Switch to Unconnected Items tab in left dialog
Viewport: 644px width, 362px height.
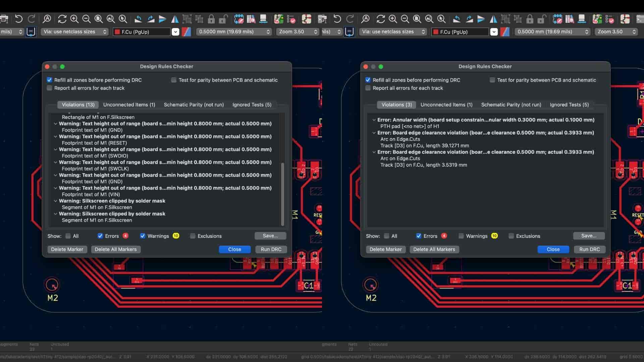(x=129, y=105)
